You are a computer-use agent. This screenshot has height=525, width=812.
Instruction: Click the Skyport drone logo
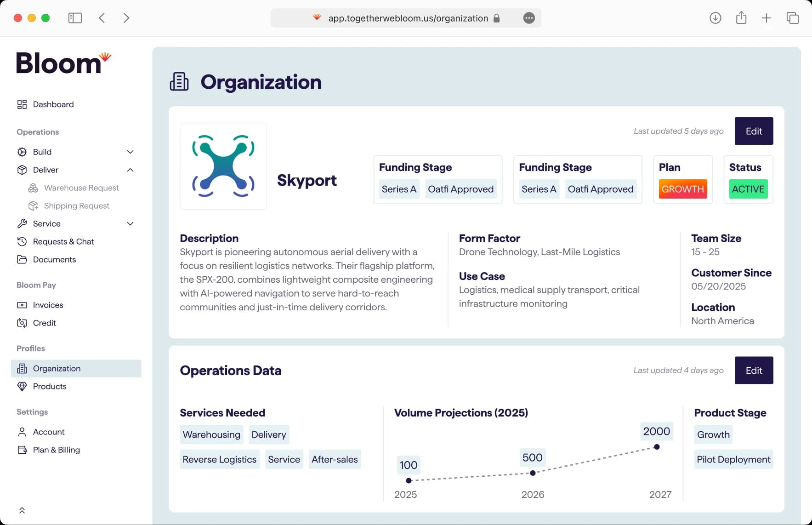tap(223, 166)
